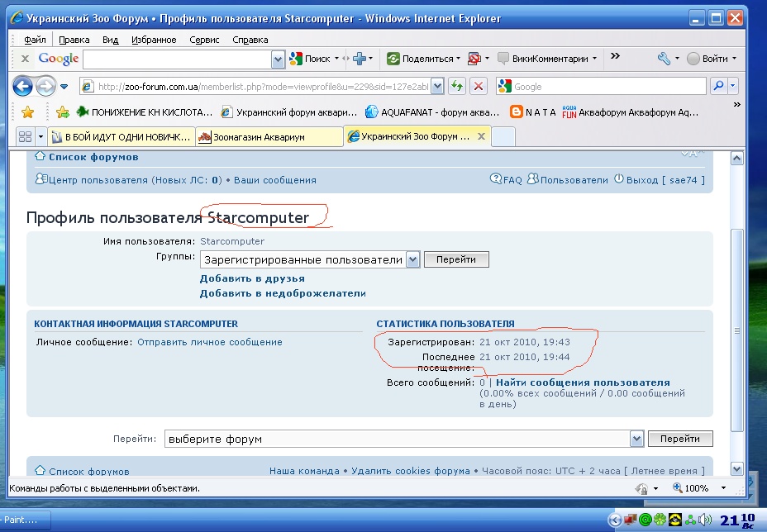The width and height of the screenshot is (767, 532).
Task: Open Favorites star icon
Action: [26, 112]
